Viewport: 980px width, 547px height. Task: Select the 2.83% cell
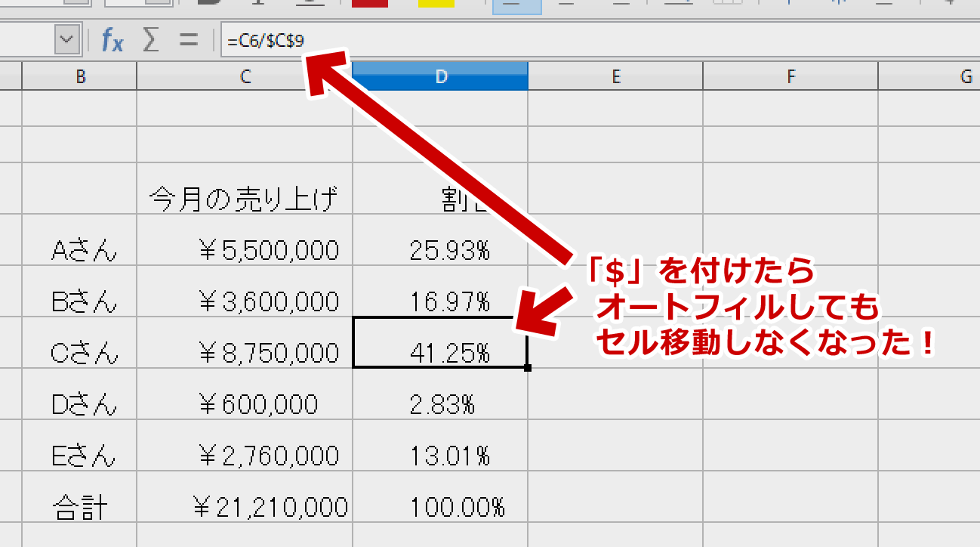(440, 394)
